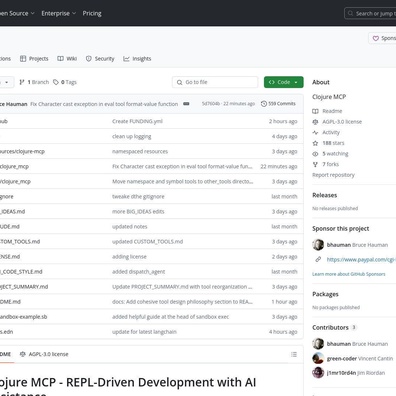Screen dimensions: 396x396
Task: Open the AGPL-3.0 license link in About
Action: (342, 122)
